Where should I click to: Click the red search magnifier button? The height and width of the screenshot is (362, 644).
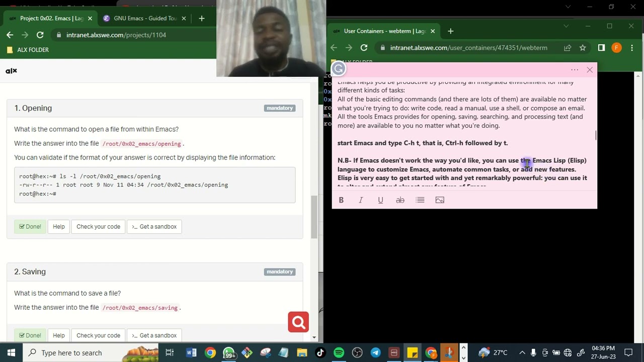tap(298, 322)
